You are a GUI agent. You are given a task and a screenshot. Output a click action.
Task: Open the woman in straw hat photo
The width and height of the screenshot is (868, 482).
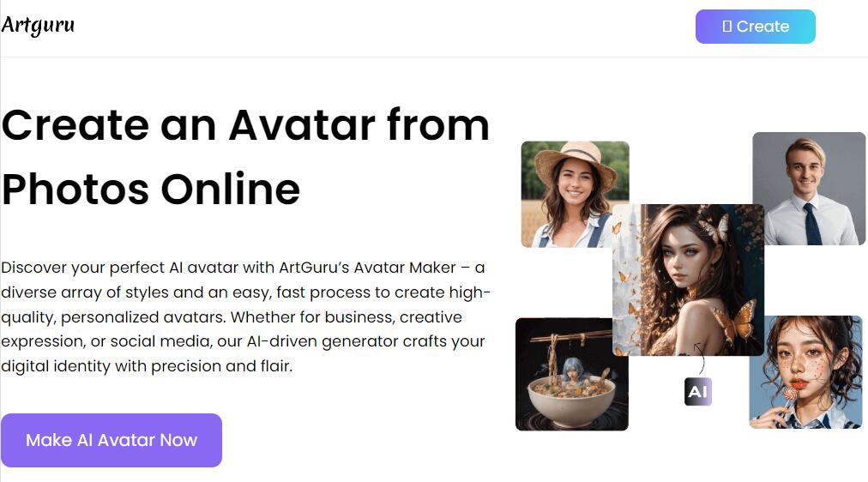(x=575, y=194)
